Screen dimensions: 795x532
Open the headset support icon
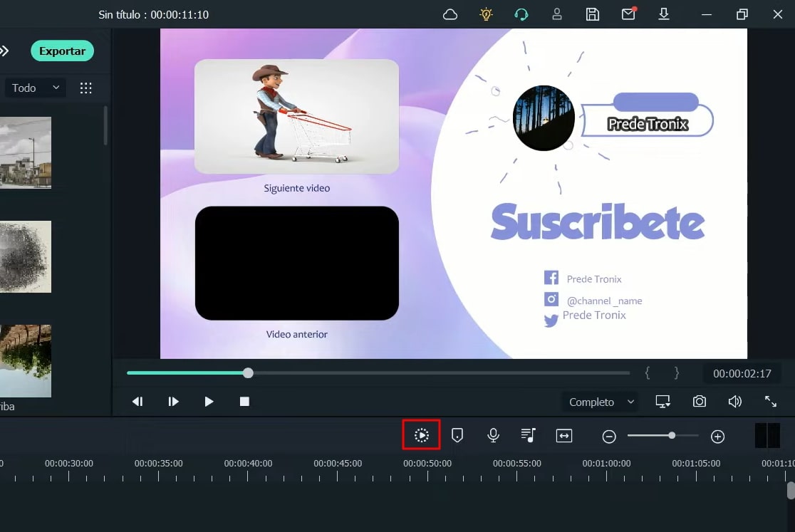[521, 15]
